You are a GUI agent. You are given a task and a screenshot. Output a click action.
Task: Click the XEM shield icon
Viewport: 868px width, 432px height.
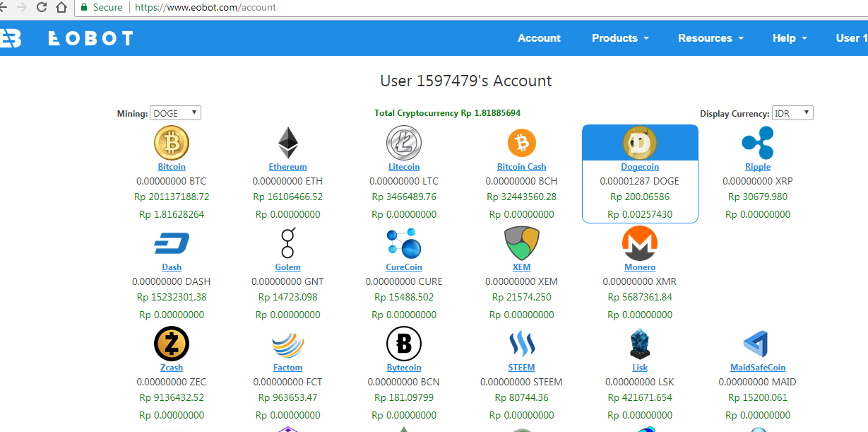(522, 244)
